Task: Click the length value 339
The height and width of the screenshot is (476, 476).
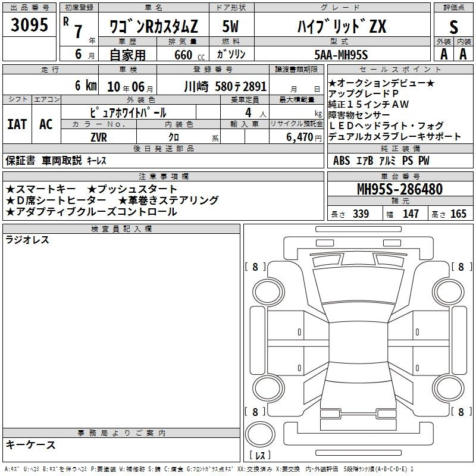Action: pyautogui.click(x=361, y=214)
